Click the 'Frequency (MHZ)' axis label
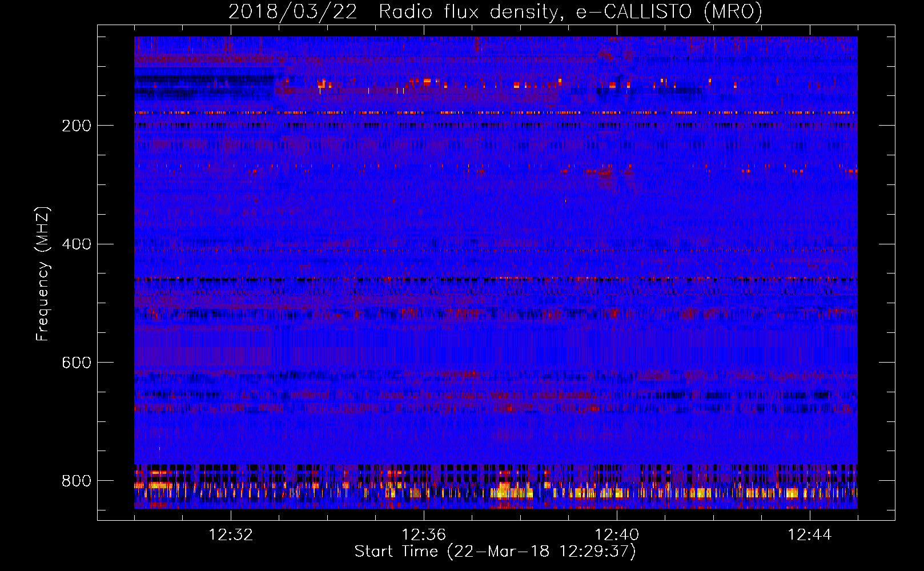This screenshot has width=924, height=571. point(43,274)
